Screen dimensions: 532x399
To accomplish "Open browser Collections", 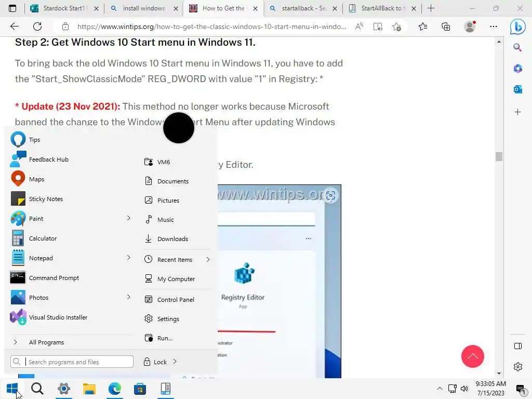I will click(x=446, y=26).
